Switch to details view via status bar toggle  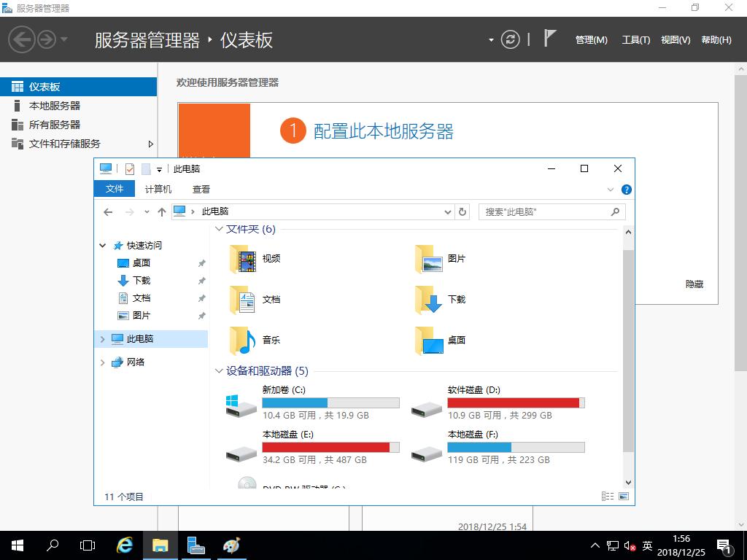(608, 496)
